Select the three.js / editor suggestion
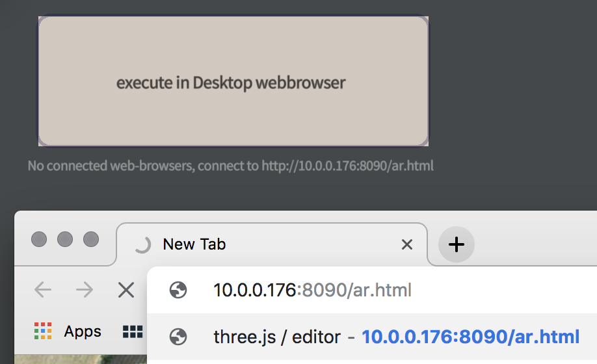 pos(371,337)
